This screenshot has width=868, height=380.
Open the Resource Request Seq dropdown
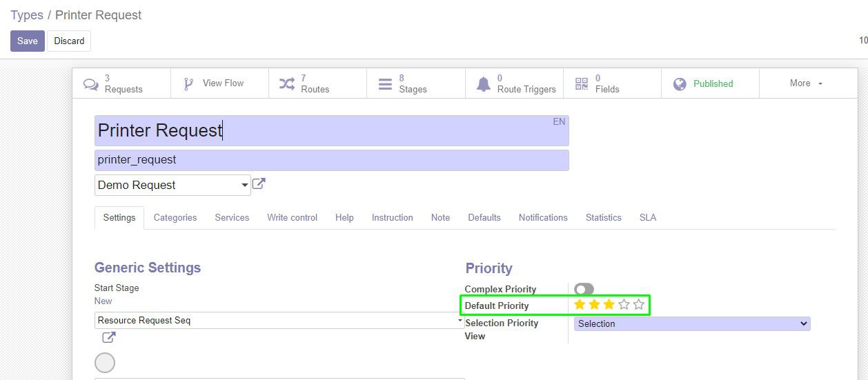pos(460,321)
